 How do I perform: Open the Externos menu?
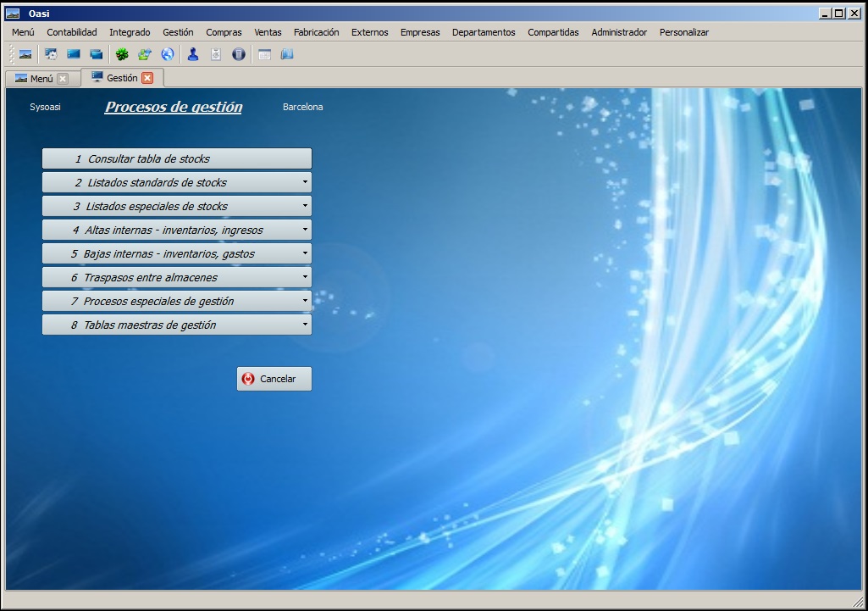[370, 32]
